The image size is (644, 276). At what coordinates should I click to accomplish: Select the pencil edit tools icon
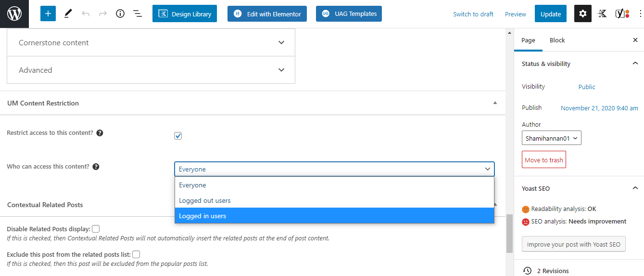point(68,14)
